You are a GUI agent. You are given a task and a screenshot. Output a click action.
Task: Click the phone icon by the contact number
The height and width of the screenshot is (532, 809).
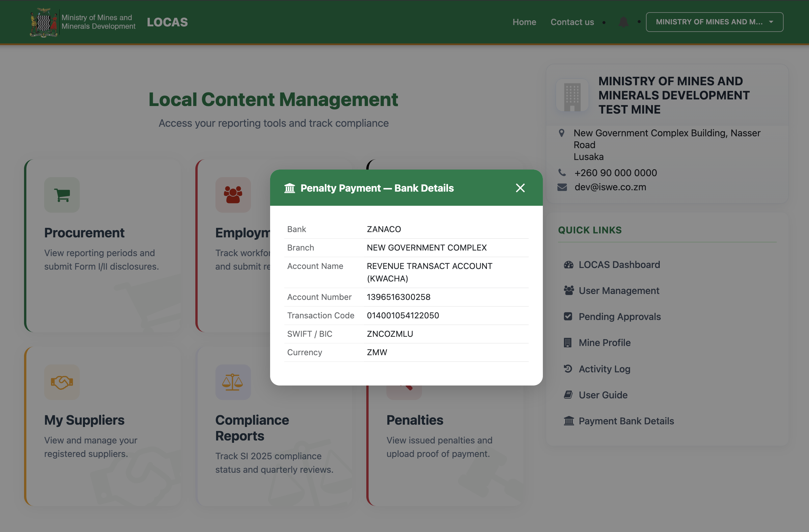[562, 173]
